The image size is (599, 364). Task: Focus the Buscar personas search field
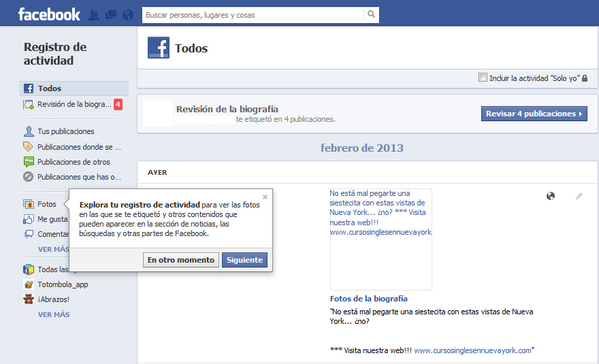click(253, 15)
